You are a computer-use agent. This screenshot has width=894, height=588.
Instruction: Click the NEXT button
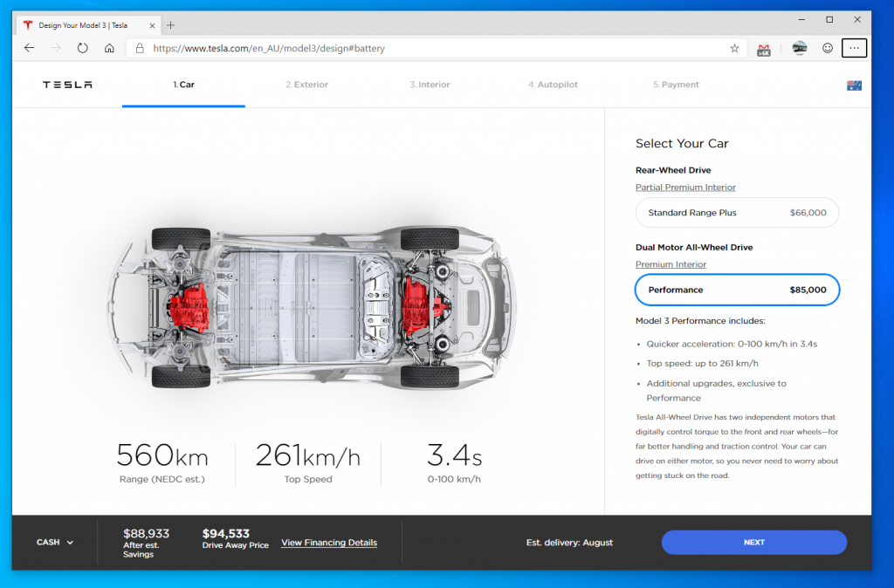[x=753, y=543]
